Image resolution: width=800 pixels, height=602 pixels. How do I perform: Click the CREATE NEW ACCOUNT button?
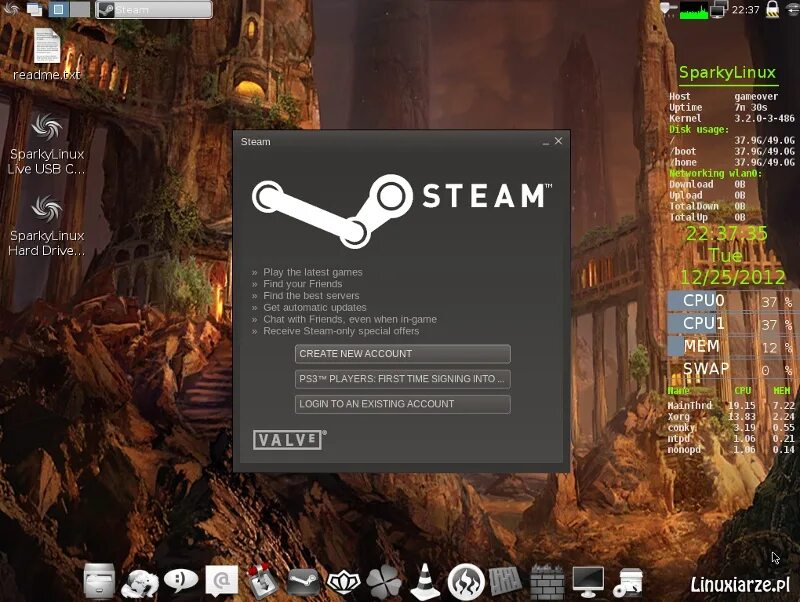click(403, 354)
